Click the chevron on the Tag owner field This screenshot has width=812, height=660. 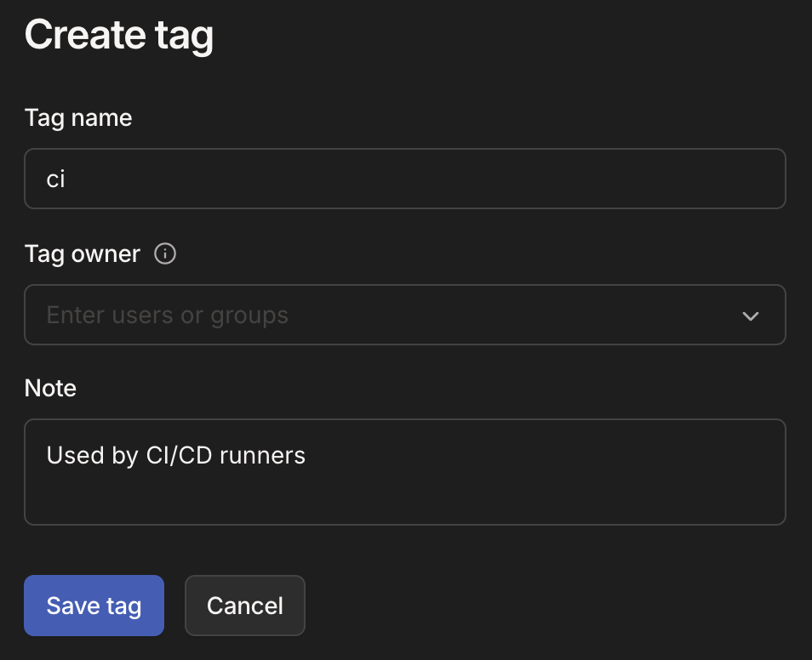751,316
